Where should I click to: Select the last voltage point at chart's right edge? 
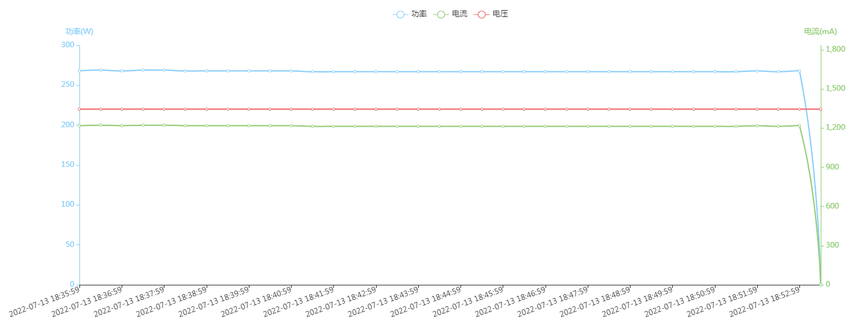[x=820, y=109]
